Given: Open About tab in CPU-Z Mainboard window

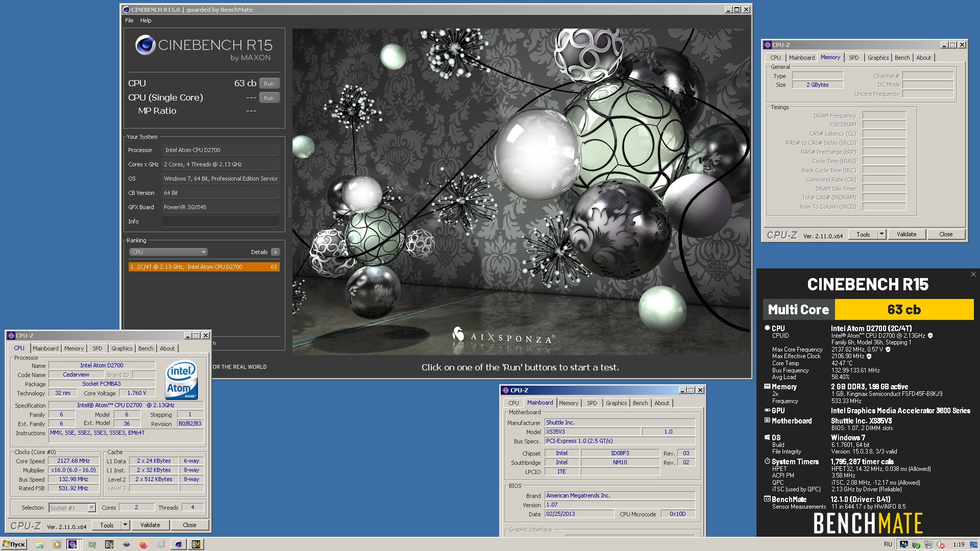Looking at the screenshot, I should [661, 403].
